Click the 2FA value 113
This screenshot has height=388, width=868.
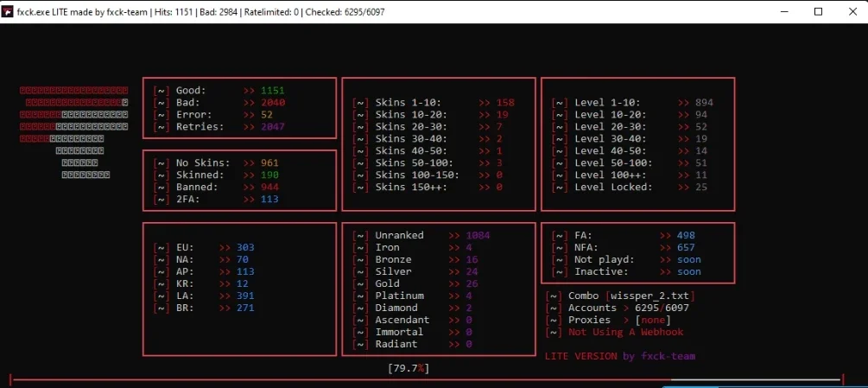pos(269,200)
